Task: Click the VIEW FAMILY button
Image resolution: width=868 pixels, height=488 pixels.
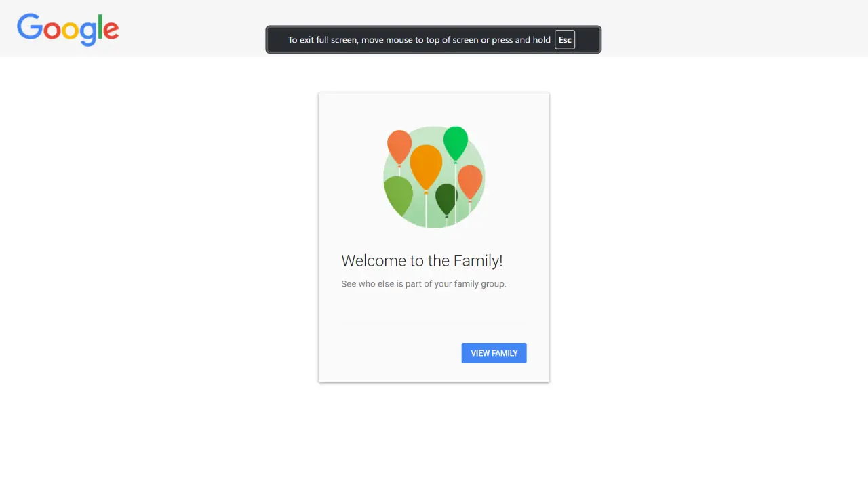Action: pyautogui.click(x=494, y=353)
